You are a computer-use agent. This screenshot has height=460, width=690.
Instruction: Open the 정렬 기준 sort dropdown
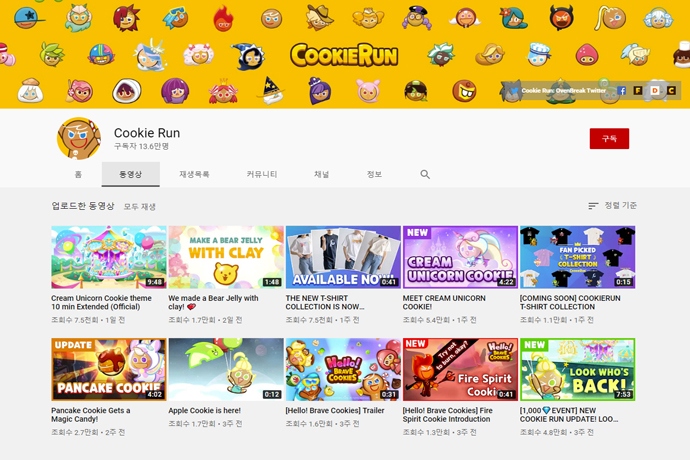(611, 206)
